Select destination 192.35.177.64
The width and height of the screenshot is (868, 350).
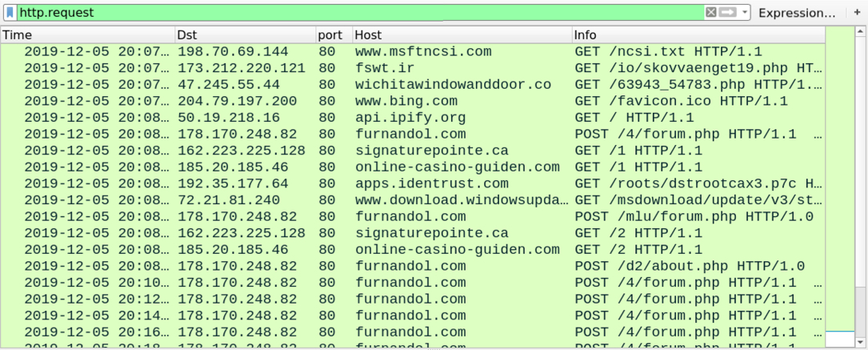coord(233,183)
